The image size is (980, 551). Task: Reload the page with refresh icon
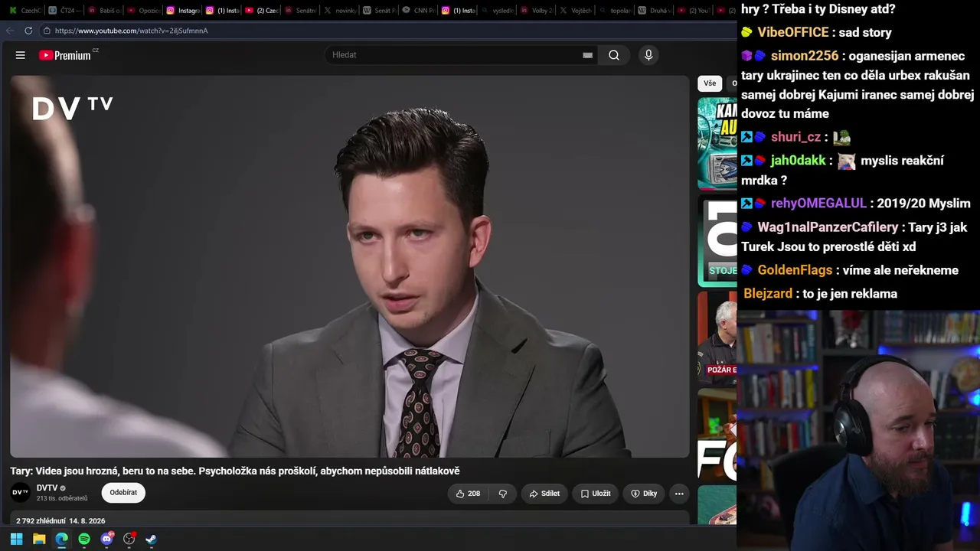(x=28, y=31)
